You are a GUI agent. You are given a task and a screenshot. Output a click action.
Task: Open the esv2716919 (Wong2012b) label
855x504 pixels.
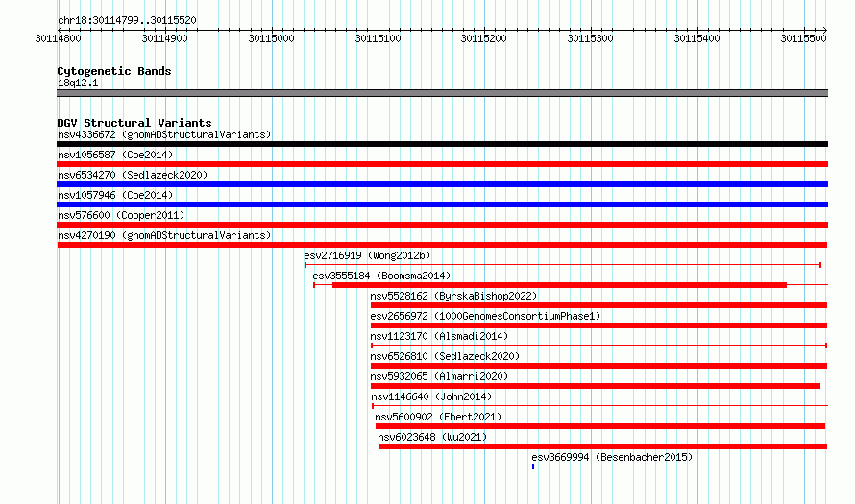pos(367,255)
